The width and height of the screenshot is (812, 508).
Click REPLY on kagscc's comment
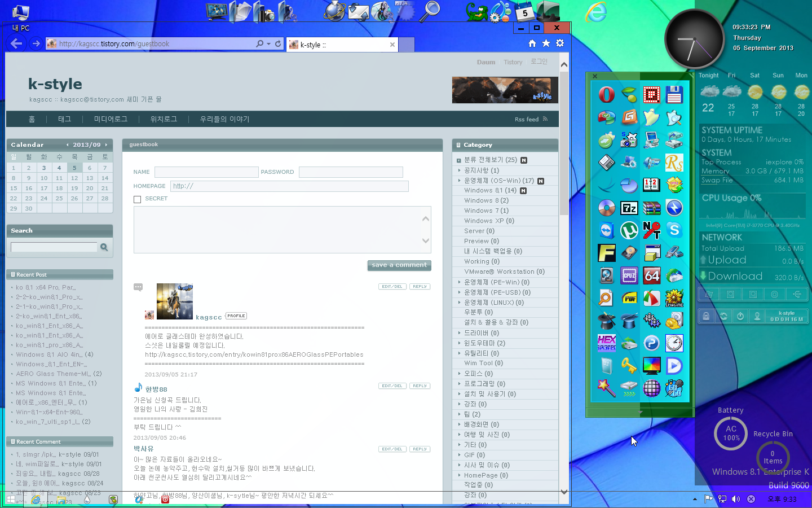[420, 287]
